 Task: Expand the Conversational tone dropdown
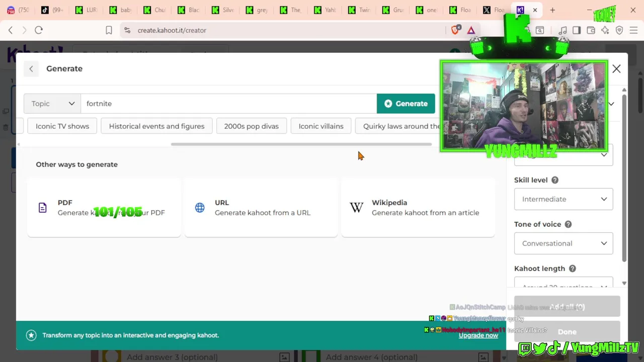tap(563, 243)
